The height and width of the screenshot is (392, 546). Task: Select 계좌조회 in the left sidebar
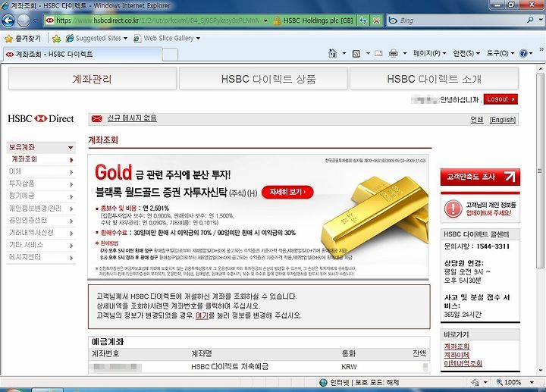41,159
